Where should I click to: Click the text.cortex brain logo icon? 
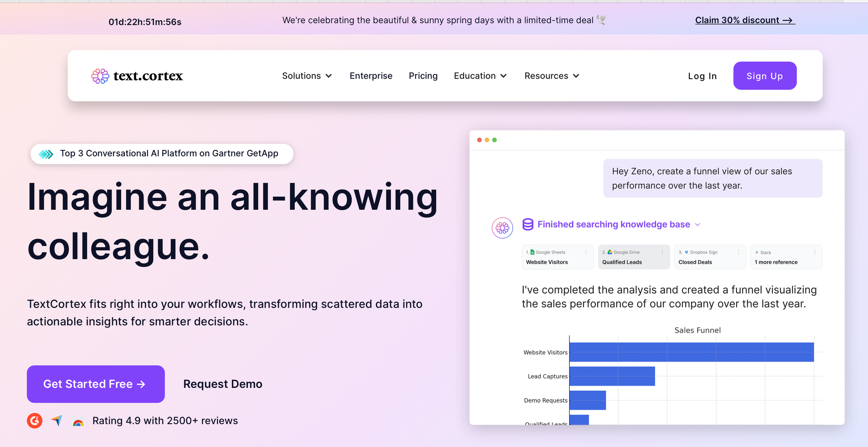tap(100, 76)
